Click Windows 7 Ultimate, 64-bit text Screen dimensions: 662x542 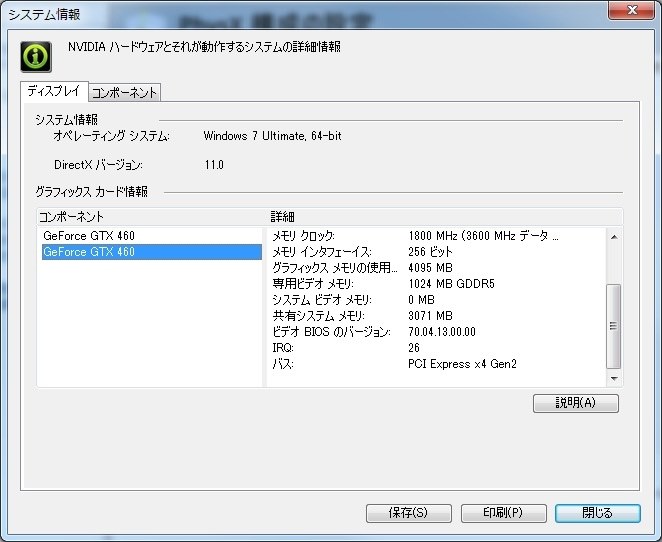coord(272,136)
